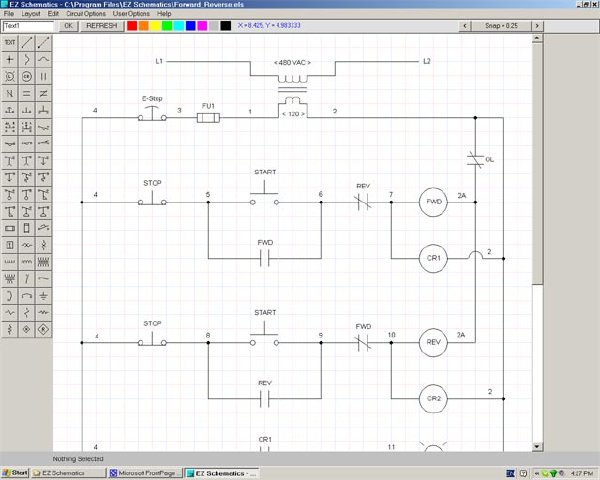
Task: Click the FWD coil circle in schematic
Action: coord(433,202)
